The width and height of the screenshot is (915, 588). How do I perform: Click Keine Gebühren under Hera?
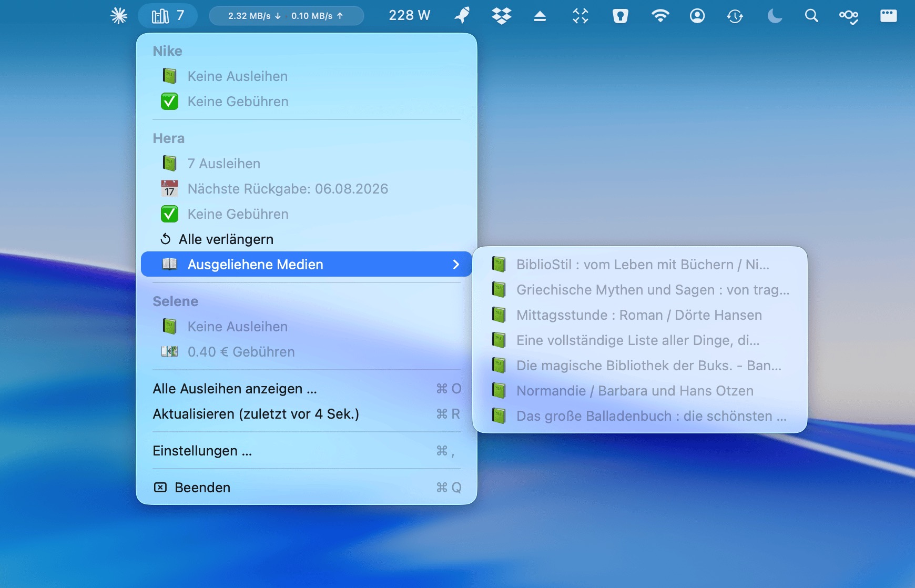(x=307, y=214)
